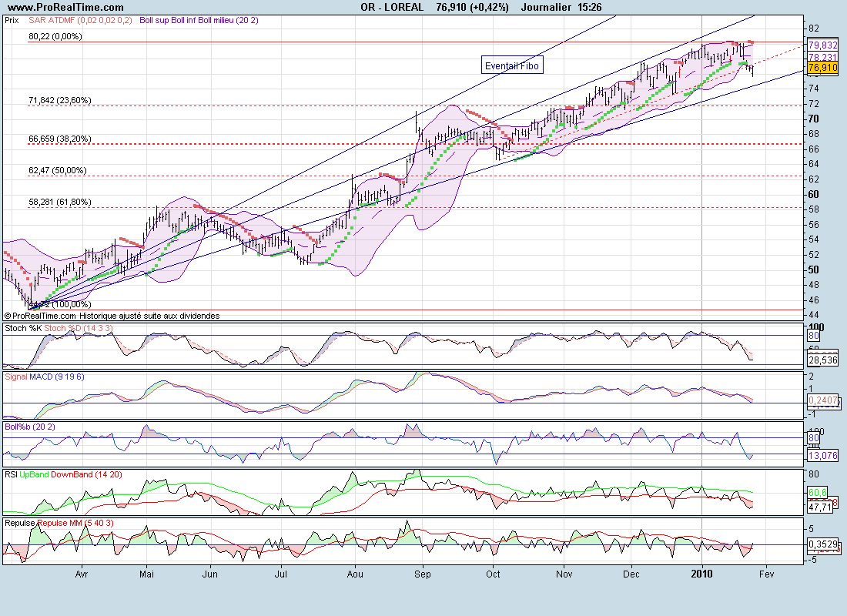Image resolution: width=847 pixels, height=616 pixels.
Task: Select the yellow 76,910 current price tag
Action: tap(822, 68)
